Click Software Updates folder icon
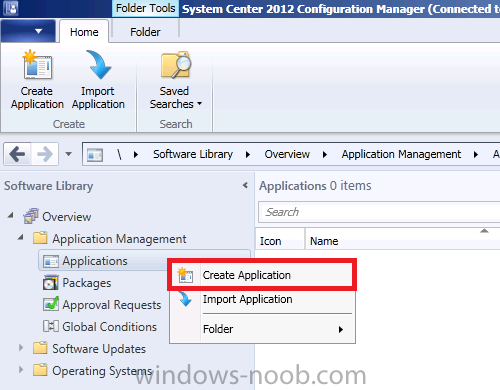This screenshot has width=500, height=390. pyautogui.click(x=40, y=348)
